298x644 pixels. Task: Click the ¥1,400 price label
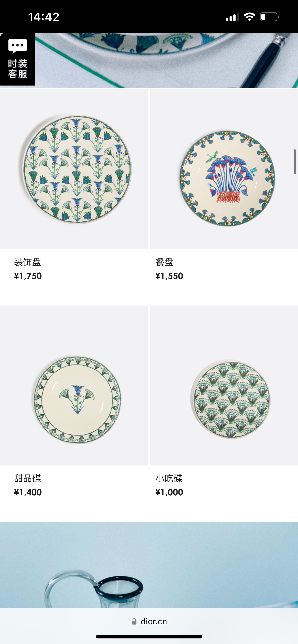[28, 492]
